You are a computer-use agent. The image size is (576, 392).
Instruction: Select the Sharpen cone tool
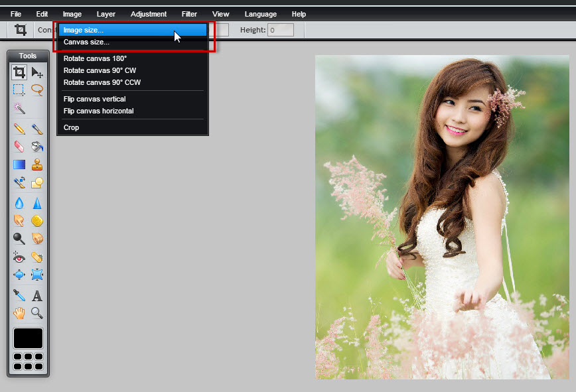pos(36,203)
